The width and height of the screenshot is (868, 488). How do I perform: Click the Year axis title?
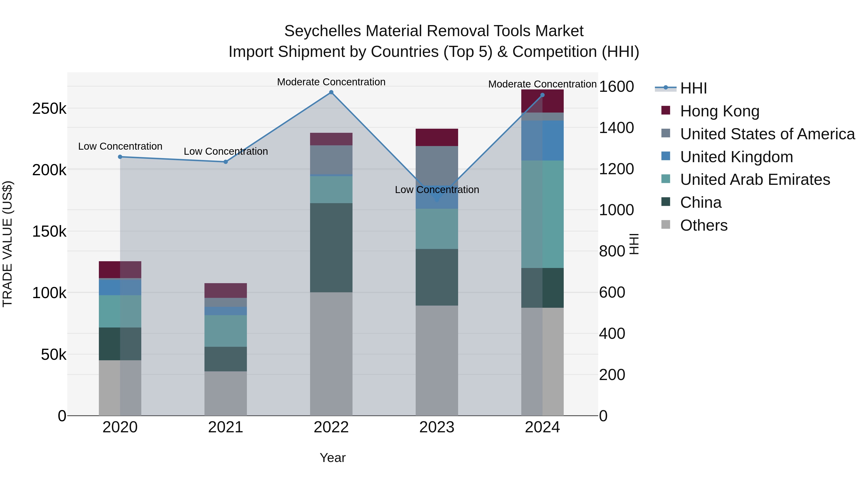(x=332, y=458)
